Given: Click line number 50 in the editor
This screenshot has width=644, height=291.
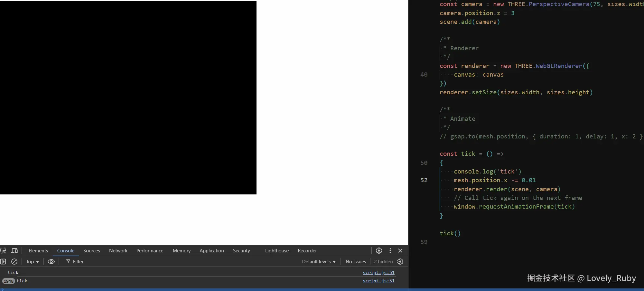Looking at the screenshot, I should coord(424,163).
